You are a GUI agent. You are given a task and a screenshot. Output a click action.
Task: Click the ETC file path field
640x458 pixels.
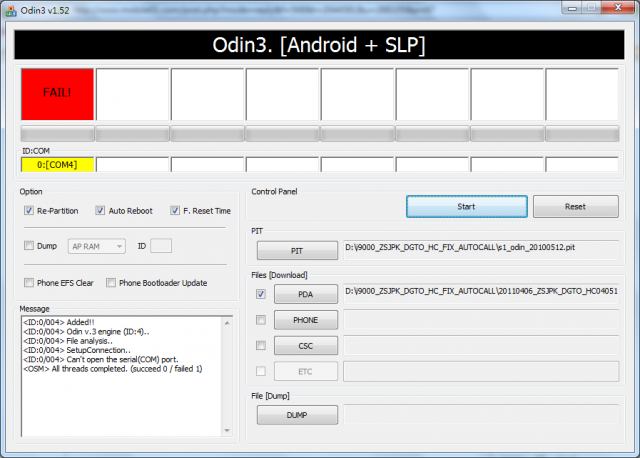coord(481,371)
